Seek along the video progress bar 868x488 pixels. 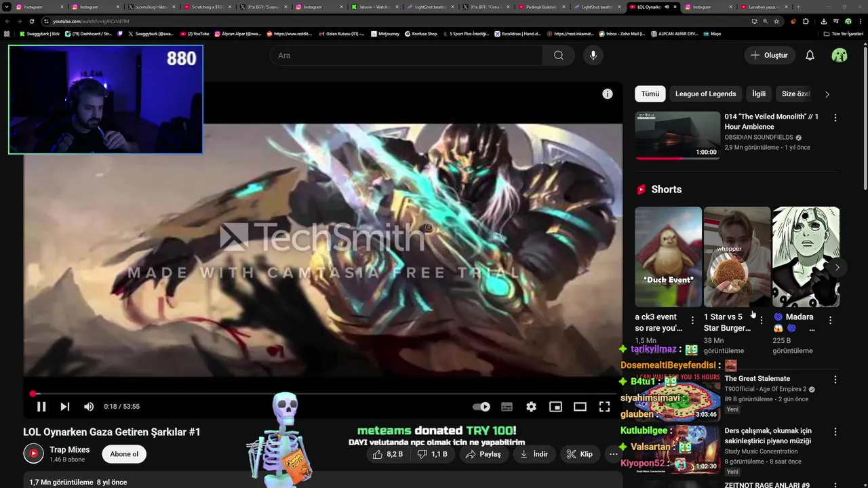coord(323,394)
